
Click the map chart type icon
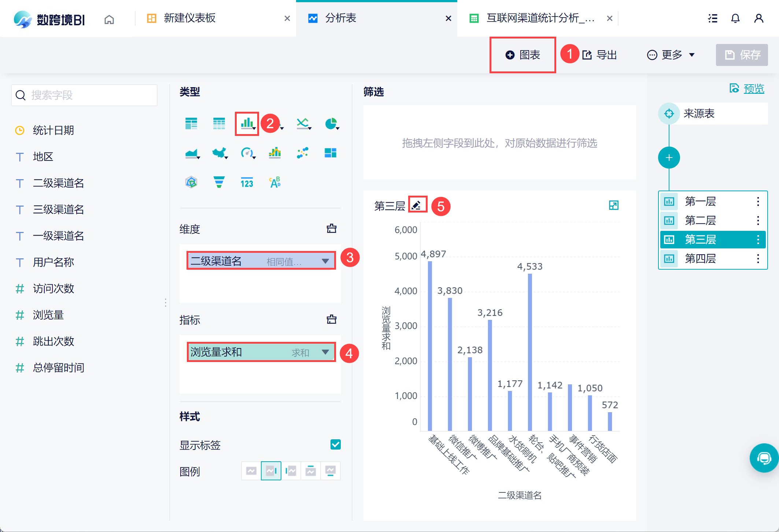coord(219,153)
